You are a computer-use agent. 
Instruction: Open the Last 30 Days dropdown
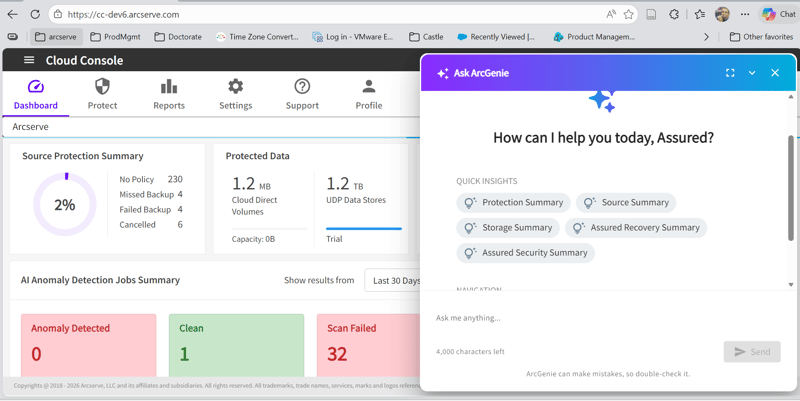[393, 281]
